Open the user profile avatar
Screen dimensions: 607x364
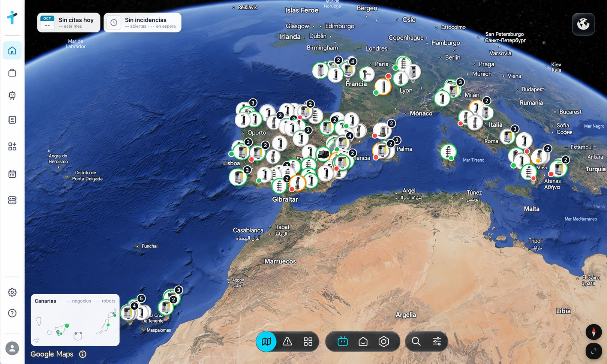[12, 348]
